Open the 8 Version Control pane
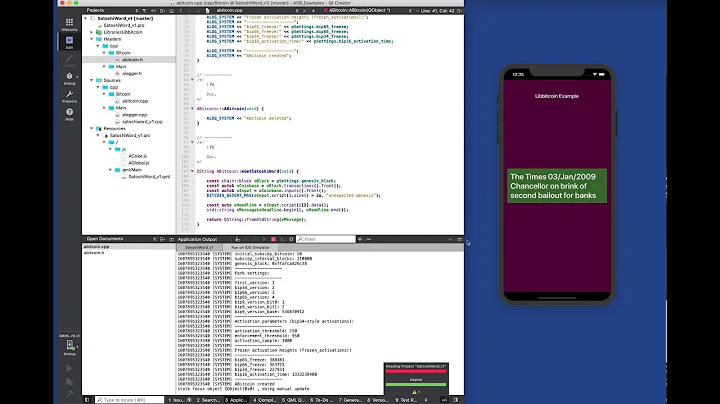 point(378,400)
